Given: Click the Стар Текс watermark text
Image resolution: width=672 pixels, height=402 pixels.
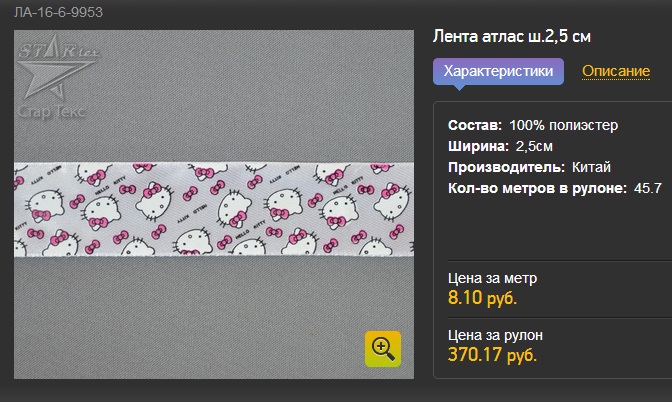Looking at the screenshot, I should (52, 112).
